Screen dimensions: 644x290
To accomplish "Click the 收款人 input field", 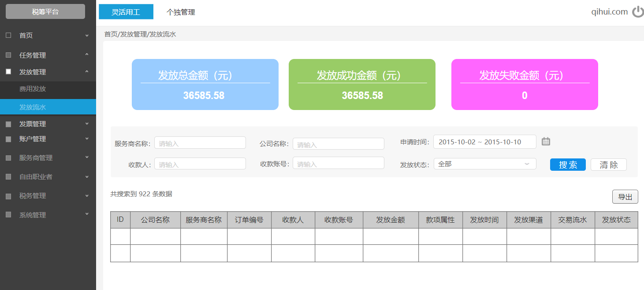I will click(200, 164).
